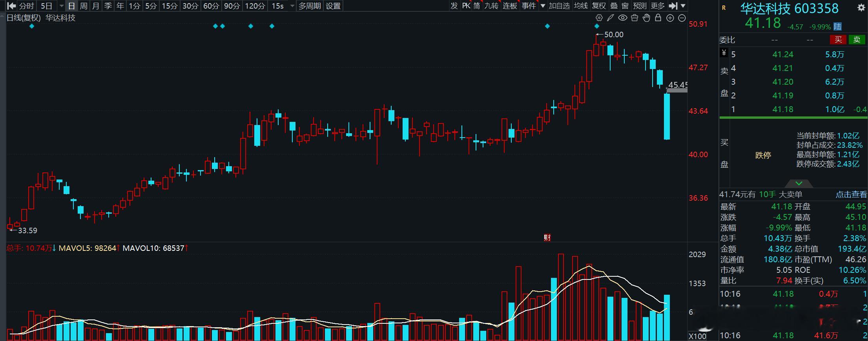The image size is (868, 341).
Task: Click the X100 volume unit label
Action: 697,336
